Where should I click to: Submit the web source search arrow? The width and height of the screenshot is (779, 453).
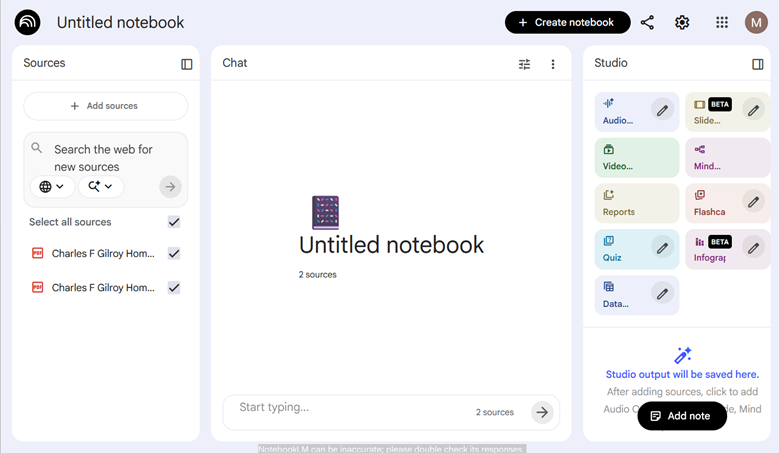tap(170, 187)
